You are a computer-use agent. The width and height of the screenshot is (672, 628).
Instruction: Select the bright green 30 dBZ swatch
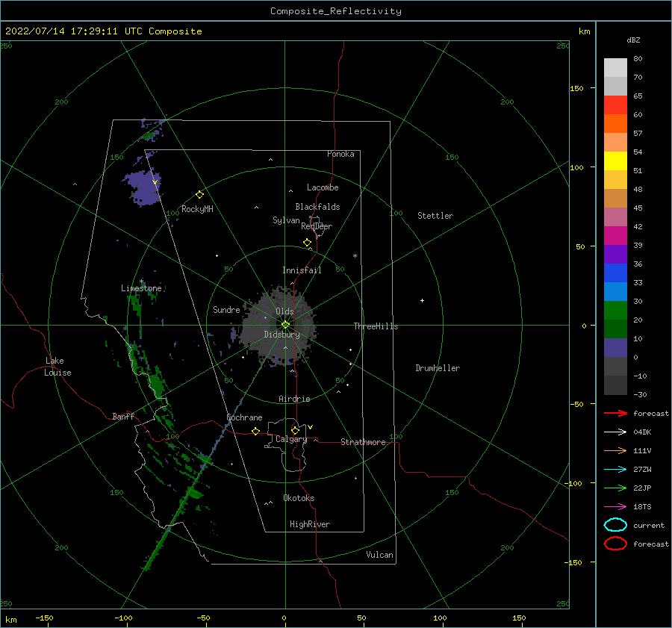pyautogui.click(x=615, y=310)
